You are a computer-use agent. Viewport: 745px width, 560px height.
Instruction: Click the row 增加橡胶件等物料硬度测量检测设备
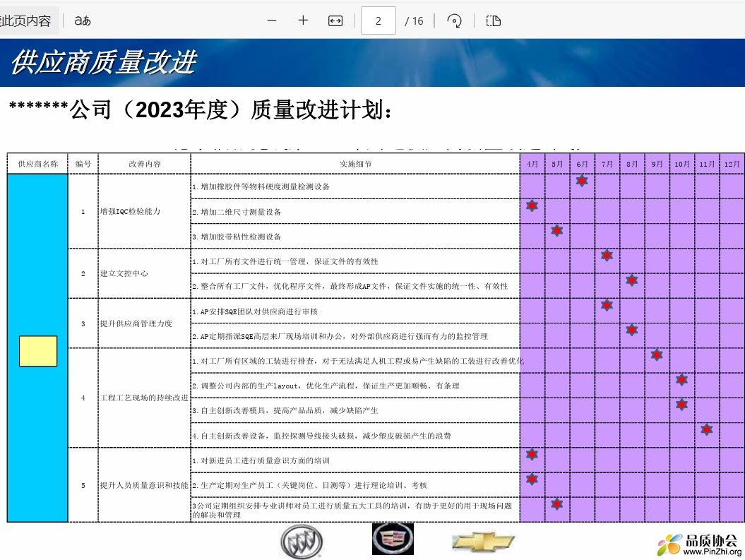click(x=355, y=186)
